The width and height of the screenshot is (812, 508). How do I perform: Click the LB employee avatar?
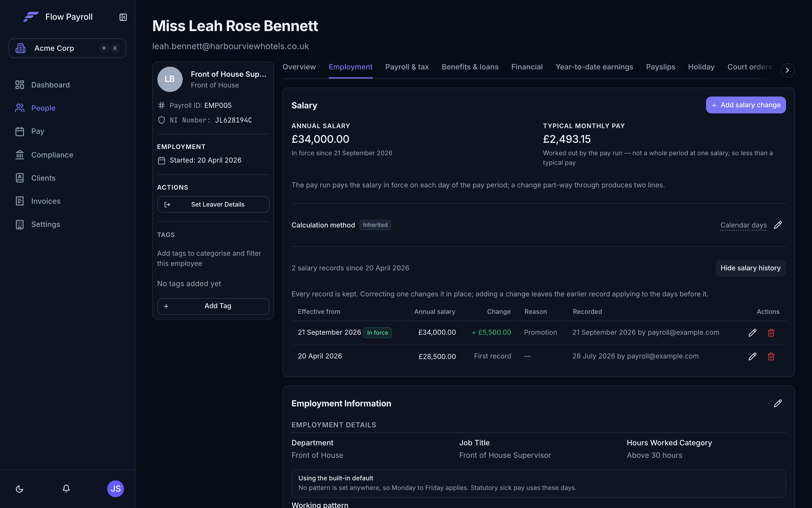pyautogui.click(x=170, y=79)
